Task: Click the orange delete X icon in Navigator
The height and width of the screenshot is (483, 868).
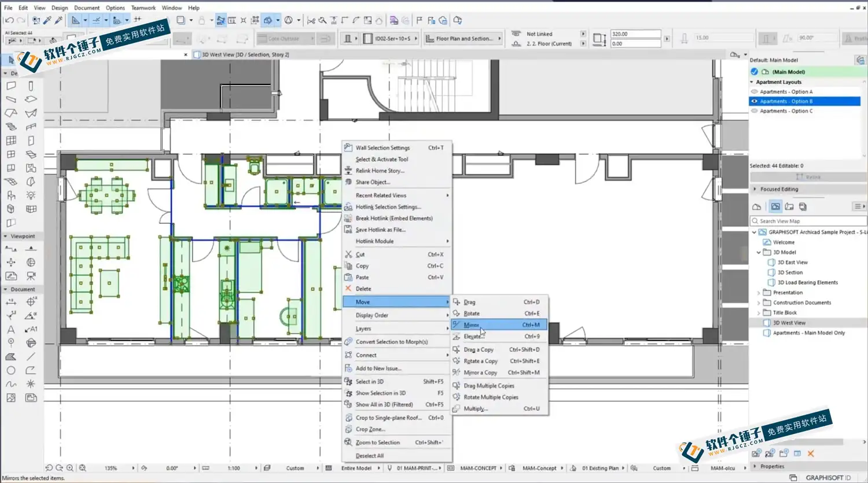Action: 811,453
